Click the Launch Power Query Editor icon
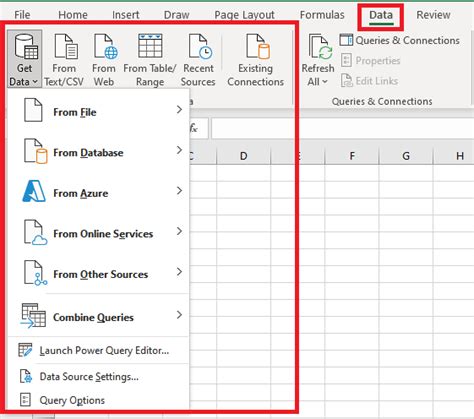Image resolution: width=474 pixels, height=419 pixels. tap(25, 350)
